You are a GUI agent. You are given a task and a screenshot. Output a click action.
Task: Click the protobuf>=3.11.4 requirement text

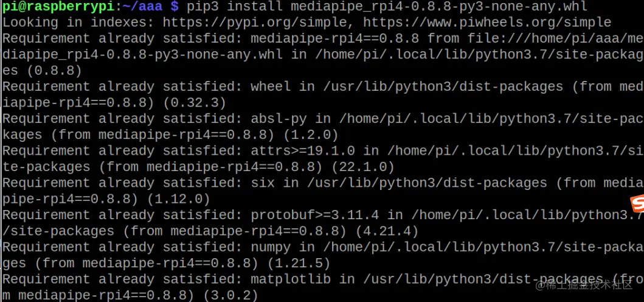[314, 215]
